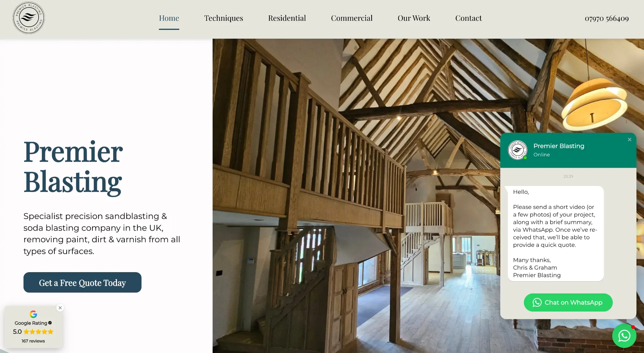The image size is (644, 353).
Task: Dismiss the Google Rating badge
Action: click(60, 308)
